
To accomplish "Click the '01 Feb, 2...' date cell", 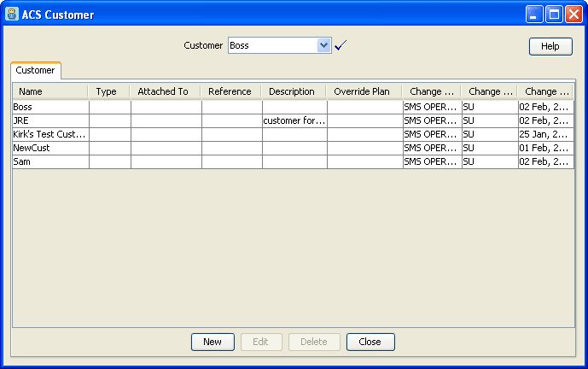I will point(545,149).
